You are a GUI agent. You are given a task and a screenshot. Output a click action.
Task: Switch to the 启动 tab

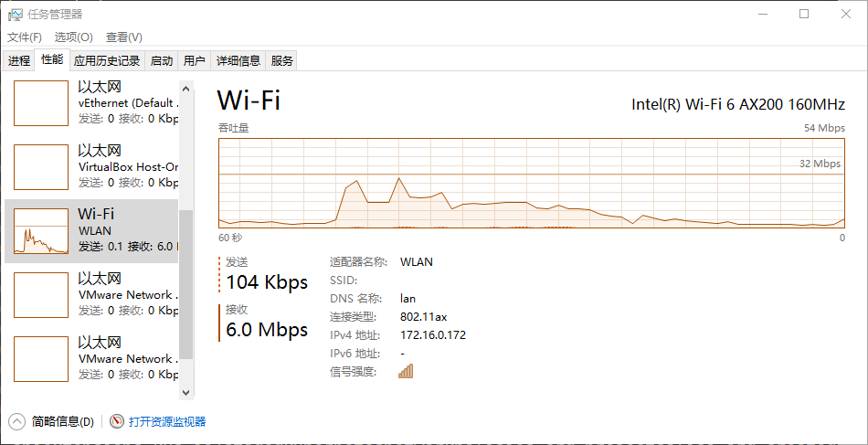pyautogui.click(x=162, y=61)
